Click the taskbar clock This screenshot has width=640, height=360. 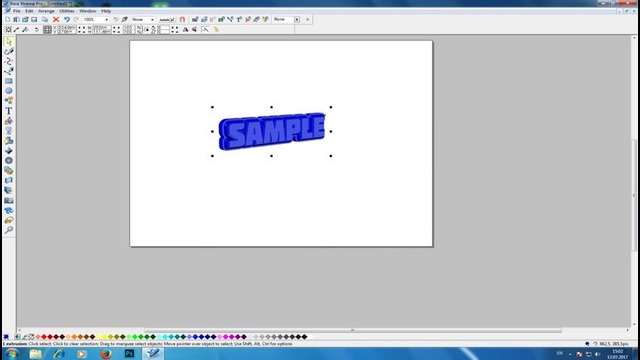click(x=617, y=354)
